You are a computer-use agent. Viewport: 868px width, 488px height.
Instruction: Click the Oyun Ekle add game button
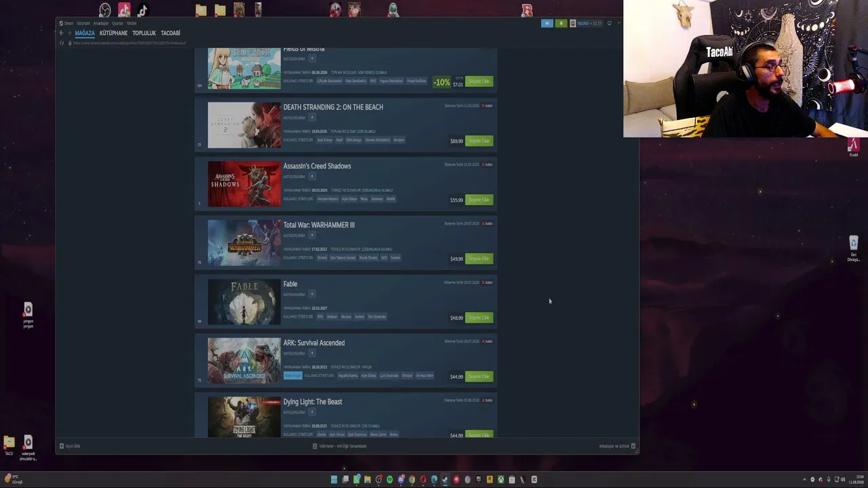click(70, 446)
